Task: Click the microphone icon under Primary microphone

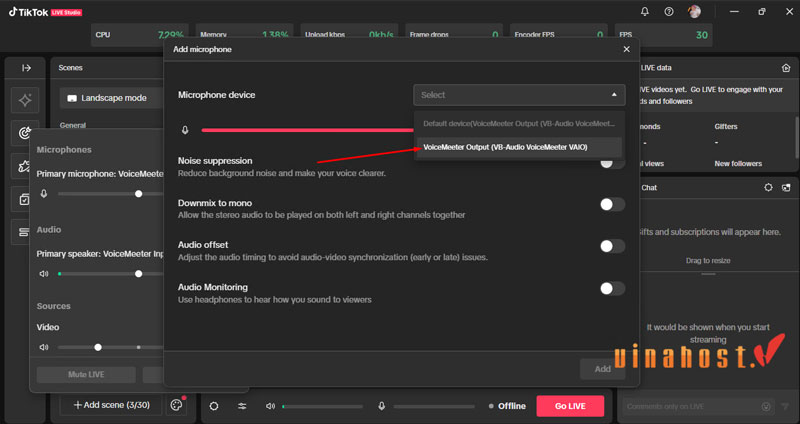Action: click(44, 194)
